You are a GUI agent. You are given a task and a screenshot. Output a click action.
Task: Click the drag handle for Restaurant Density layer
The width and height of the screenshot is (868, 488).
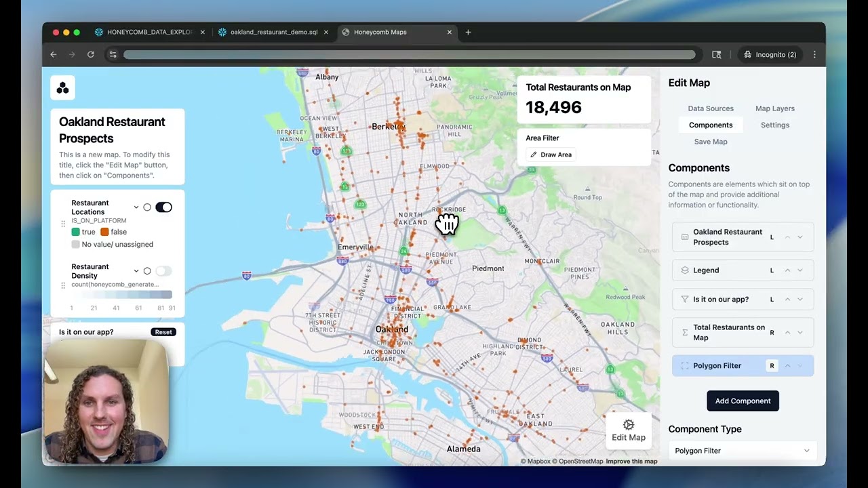tap(63, 287)
